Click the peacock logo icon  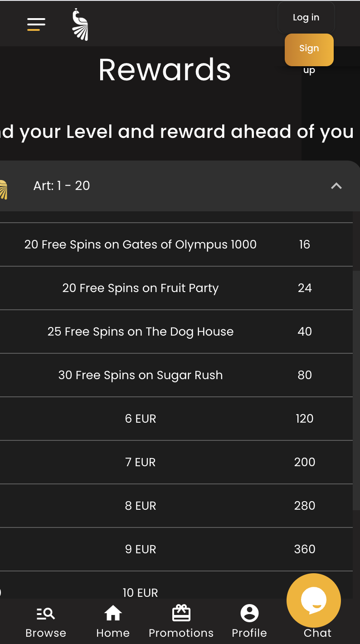80,24
